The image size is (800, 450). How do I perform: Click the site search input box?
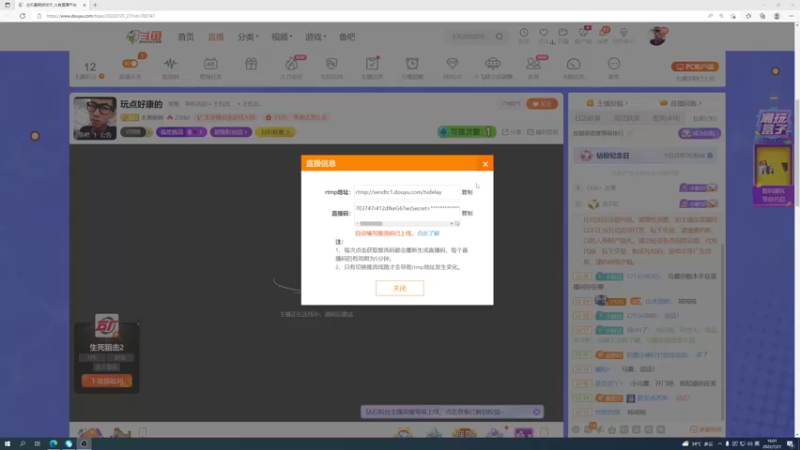pos(469,37)
